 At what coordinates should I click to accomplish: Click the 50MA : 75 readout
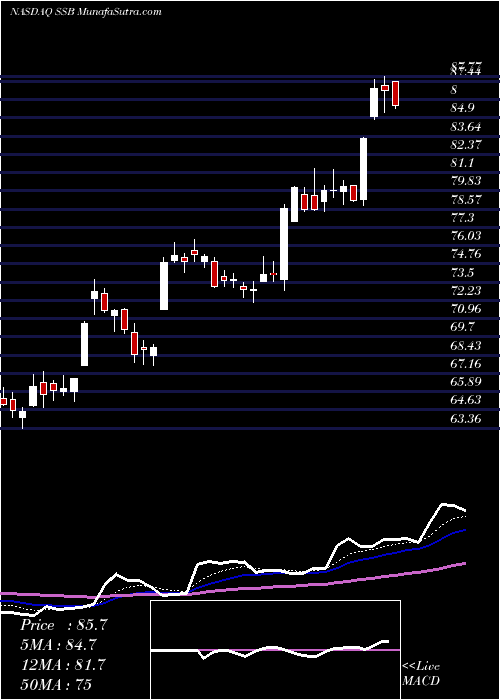[x=56, y=684]
